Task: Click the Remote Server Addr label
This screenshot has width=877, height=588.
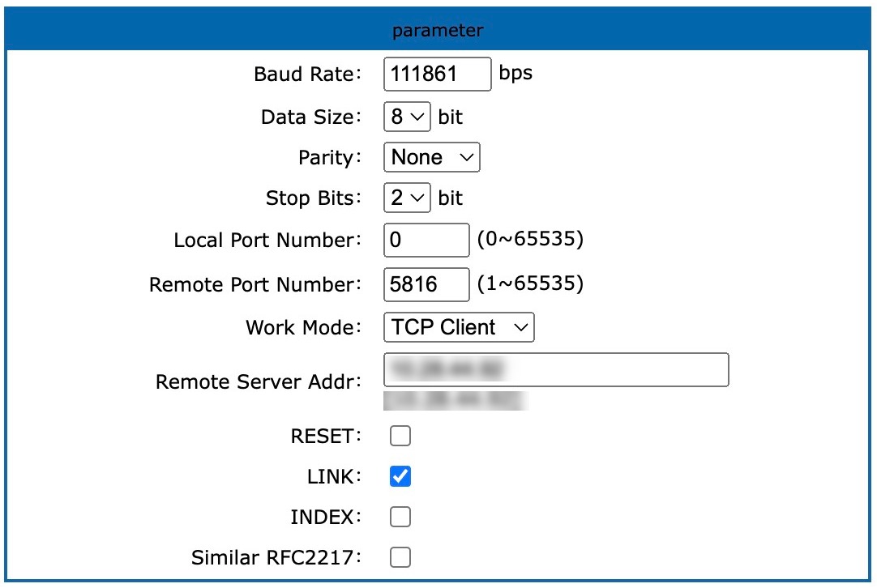Action: (259, 381)
